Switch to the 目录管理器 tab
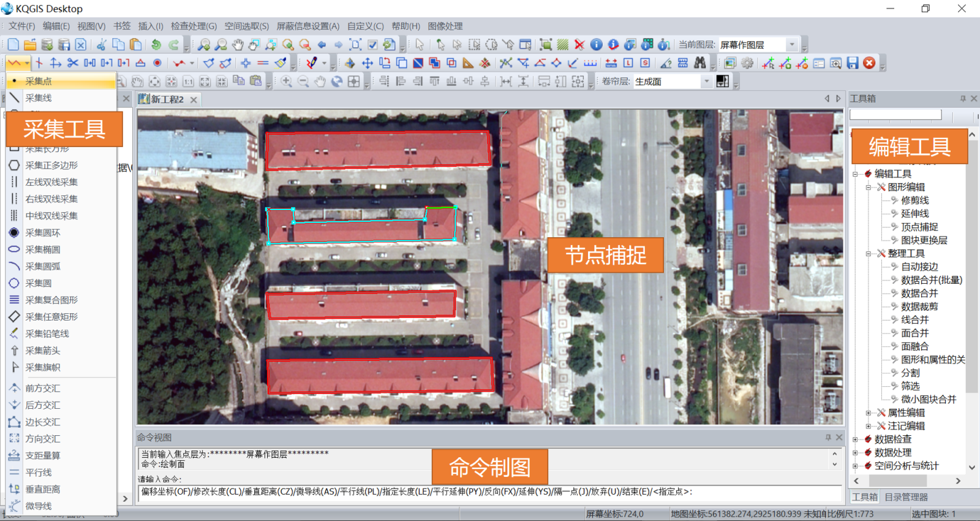 pos(906,497)
